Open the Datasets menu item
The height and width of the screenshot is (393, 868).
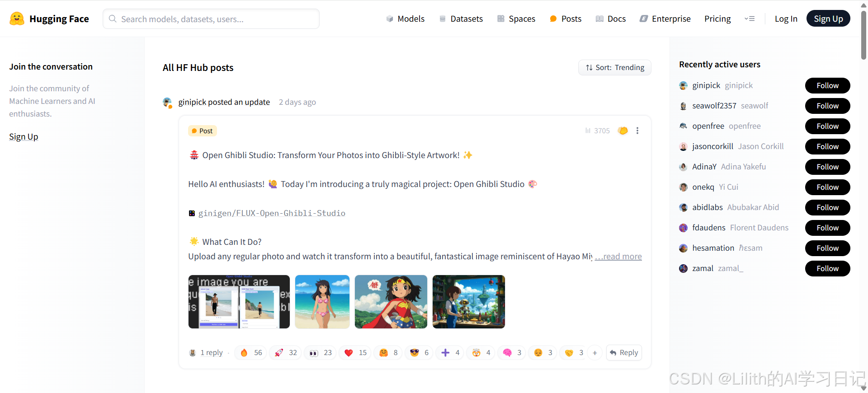tap(461, 19)
